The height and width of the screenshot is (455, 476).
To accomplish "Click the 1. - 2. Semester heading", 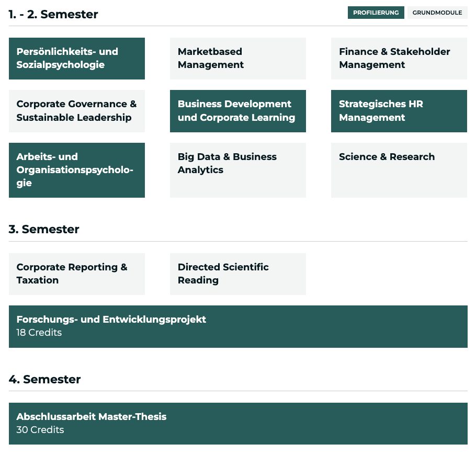I will (x=53, y=14).
